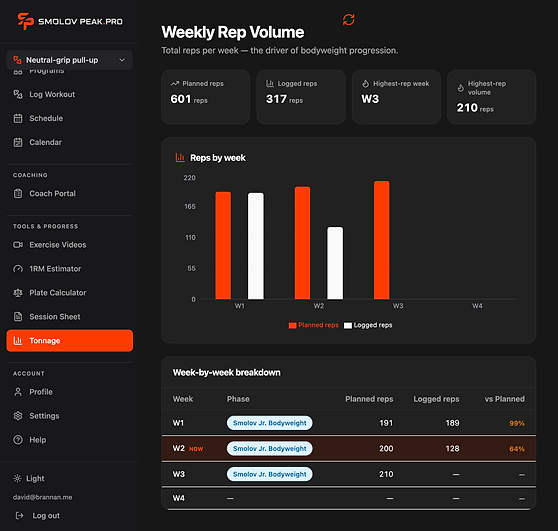Select the active Tonnage item
The height and width of the screenshot is (531, 558).
tap(69, 341)
